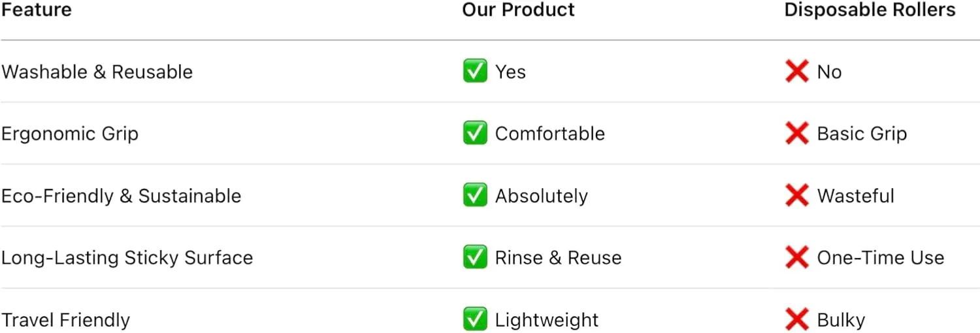Viewport: 980px width, 333px height.
Task: Click the green checkmark beside Lightweight
Action: (x=475, y=319)
